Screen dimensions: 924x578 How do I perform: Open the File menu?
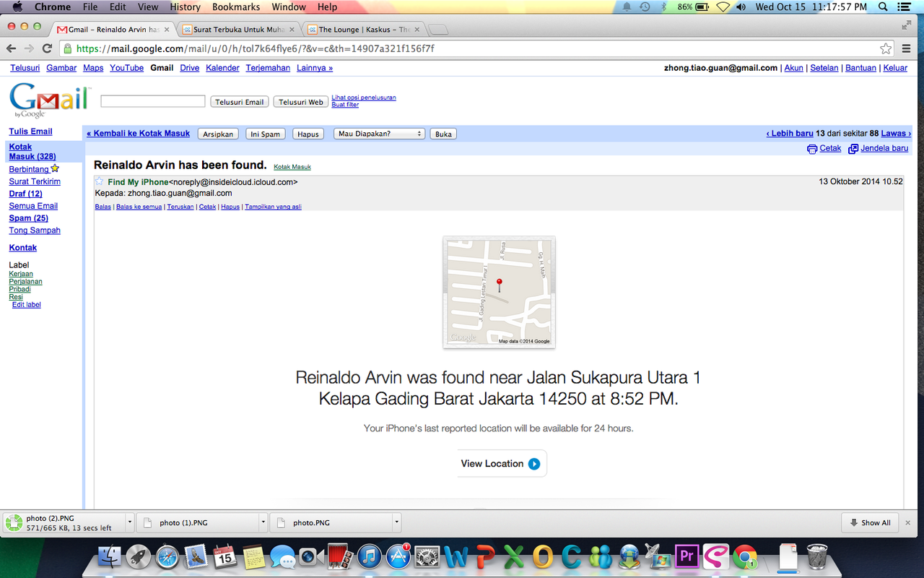tap(90, 7)
